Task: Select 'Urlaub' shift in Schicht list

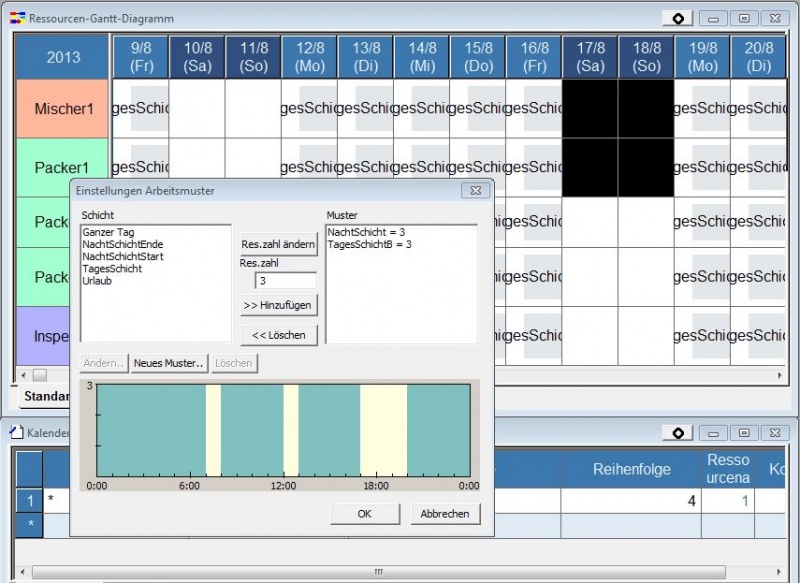Action: (97, 281)
